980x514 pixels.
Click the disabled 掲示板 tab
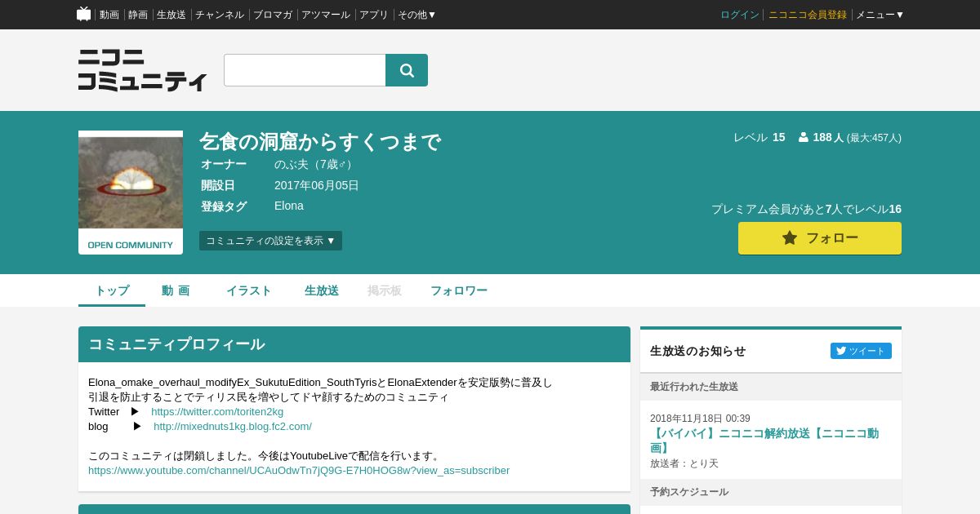[385, 290]
